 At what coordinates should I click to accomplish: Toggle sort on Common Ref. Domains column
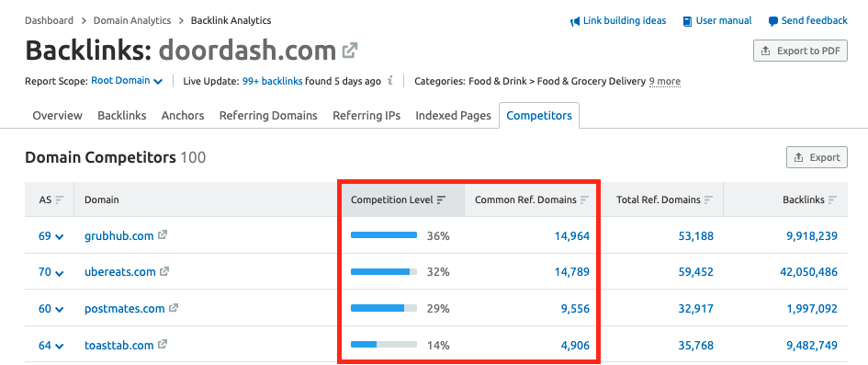584,200
